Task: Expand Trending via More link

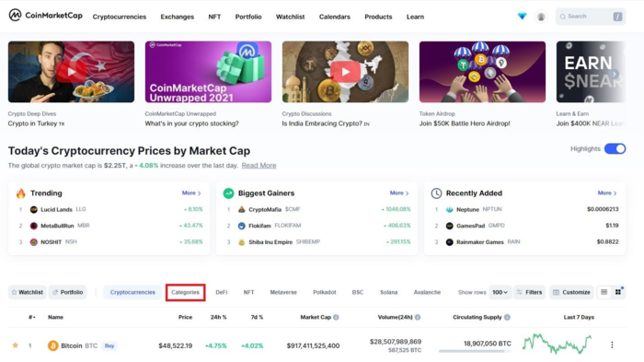Action: [x=191, y=193]
